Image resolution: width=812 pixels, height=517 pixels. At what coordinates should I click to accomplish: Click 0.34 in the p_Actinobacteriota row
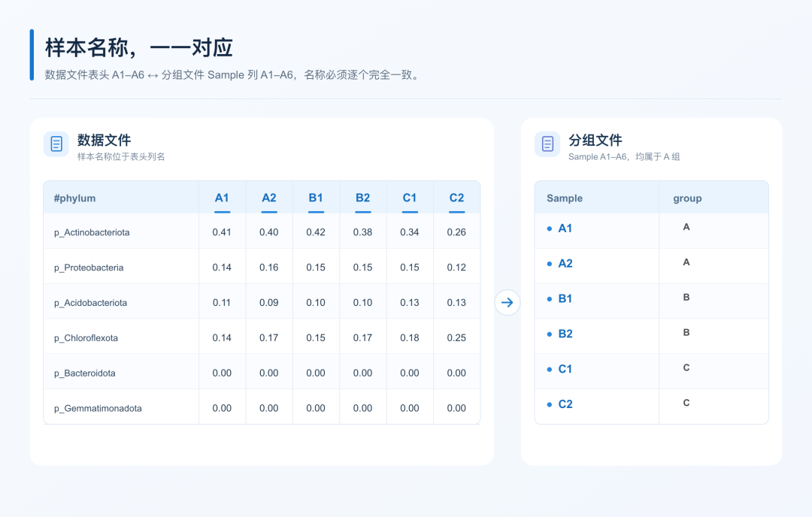pyautogui.click(x=410, y=232)
